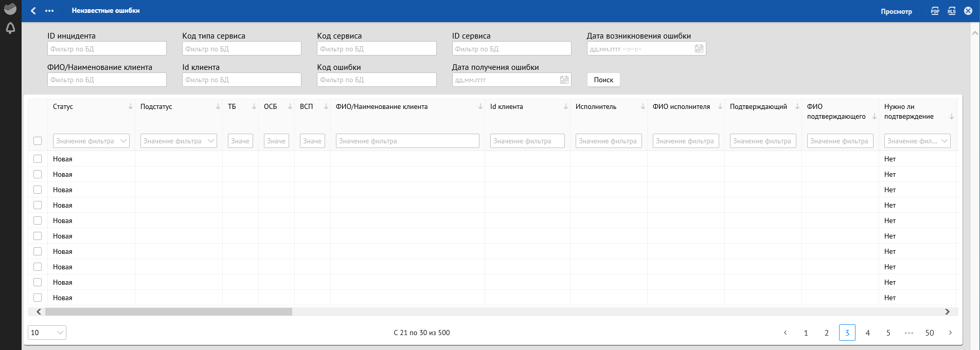Export table to XLS
980x350 pixels.
point(951,11)
